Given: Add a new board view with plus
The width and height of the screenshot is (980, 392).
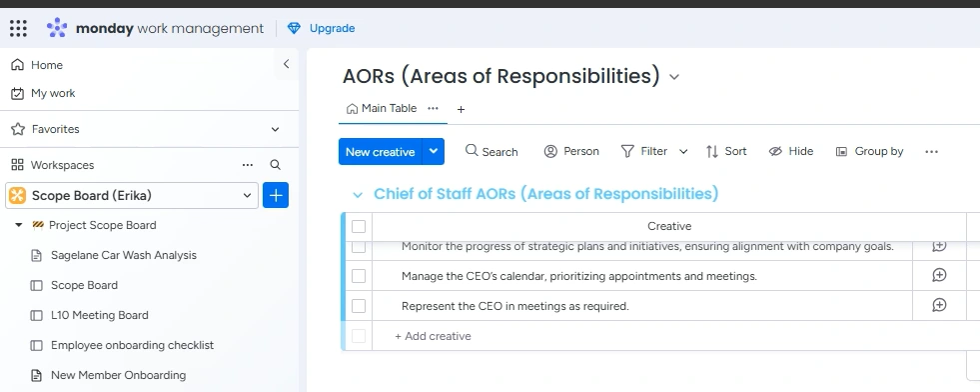Looking at the screenshot, I should pyautogui.click(x=461, y=109).
